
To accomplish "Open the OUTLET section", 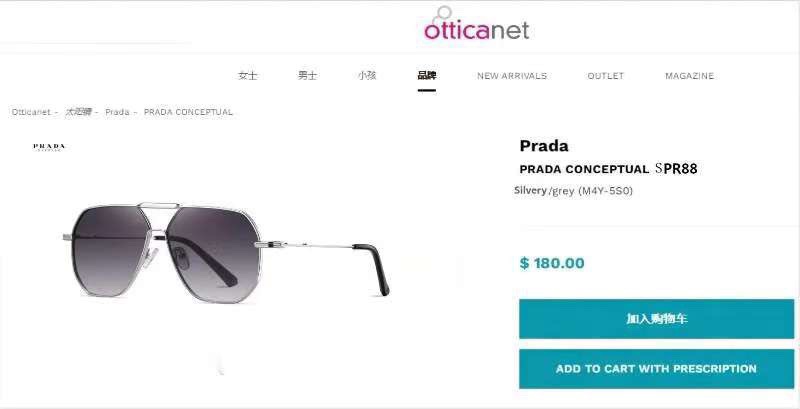I will [x=606, y=76].
